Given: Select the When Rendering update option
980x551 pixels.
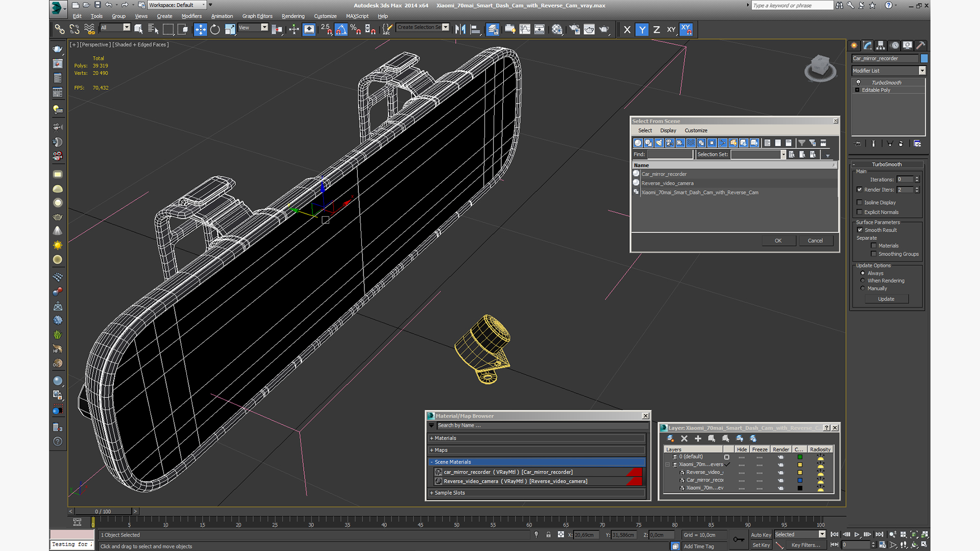Looking at the screenshot, I should (x=863, y=281).
